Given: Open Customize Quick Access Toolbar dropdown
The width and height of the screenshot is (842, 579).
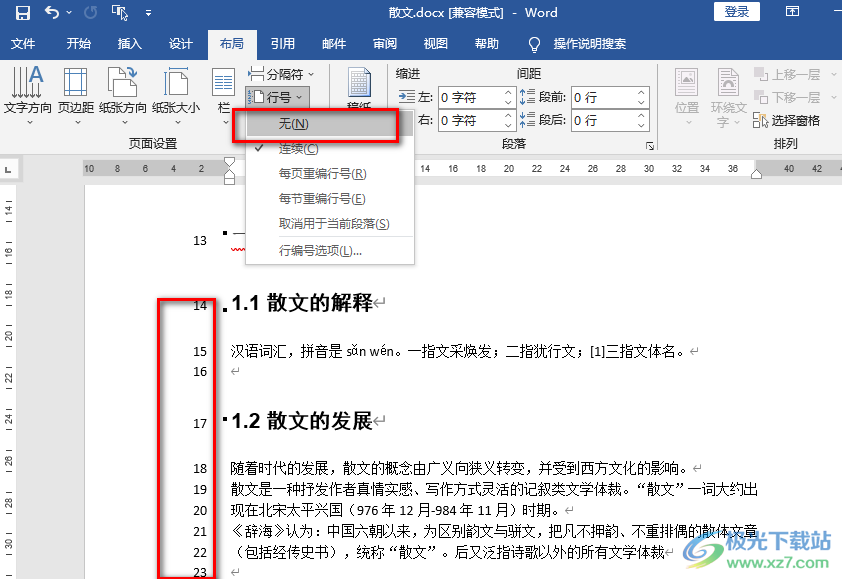Looking at the screenshot, I should (148, 13).
